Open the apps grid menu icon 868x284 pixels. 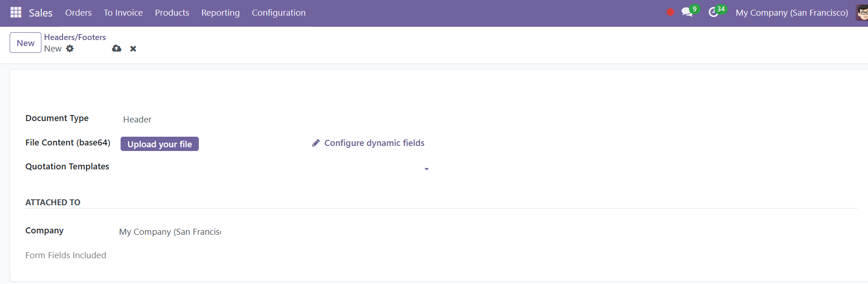(16, 12)
